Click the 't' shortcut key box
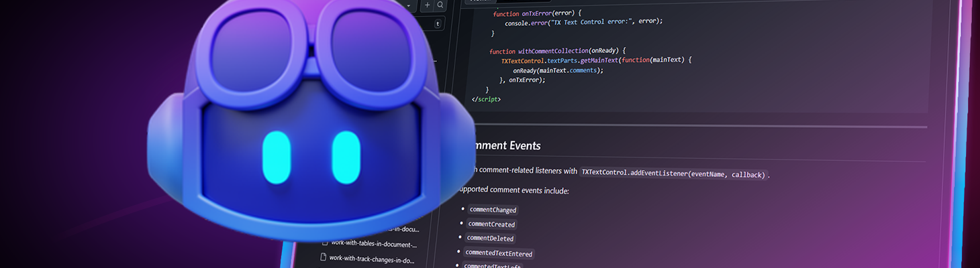Image resolution: width=980 pixels, height=268 pixels. point(438,23)
